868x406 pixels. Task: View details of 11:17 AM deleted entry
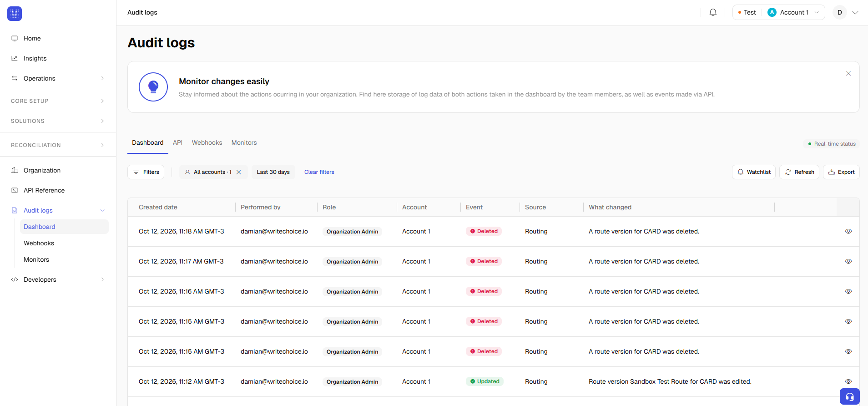click(x=848, y=261)
